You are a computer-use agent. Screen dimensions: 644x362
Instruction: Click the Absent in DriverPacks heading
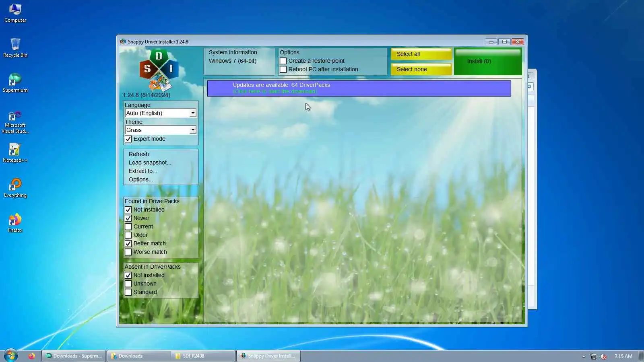pos(153,267)
